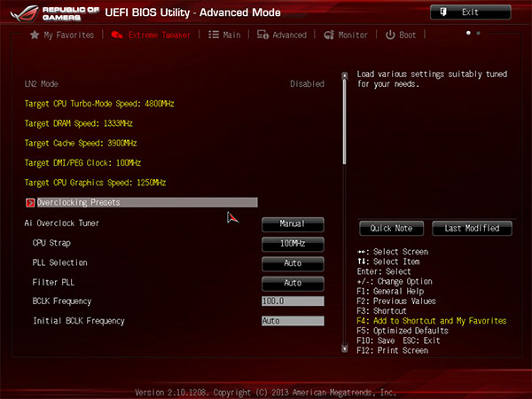This screenshot has height=399, width=532.
Task: Select the Filter PLL label
Action: click(53, 282)
